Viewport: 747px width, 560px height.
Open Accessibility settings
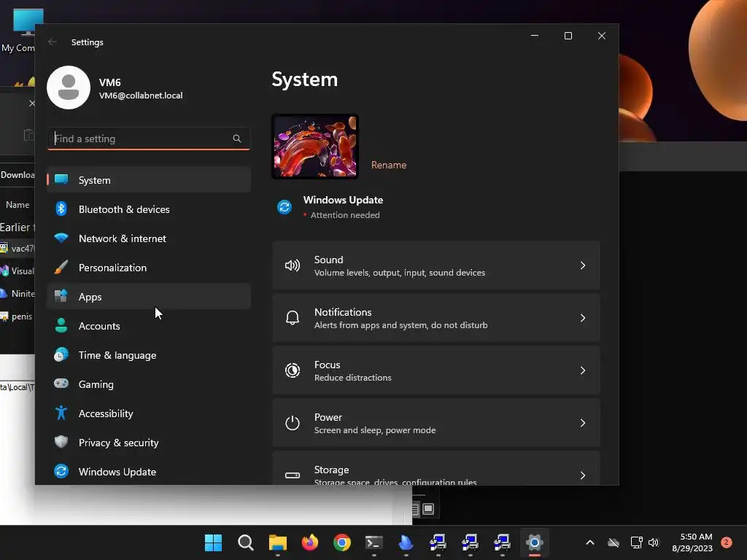[149, 413]
